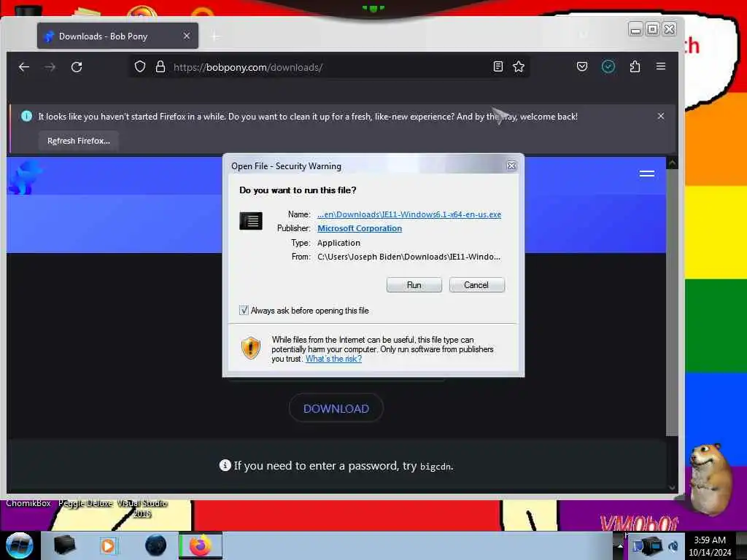Viewport: 747px width, 560px height.
Task: Show hidden system tray icons arrow
Action: tap(620, 545)
